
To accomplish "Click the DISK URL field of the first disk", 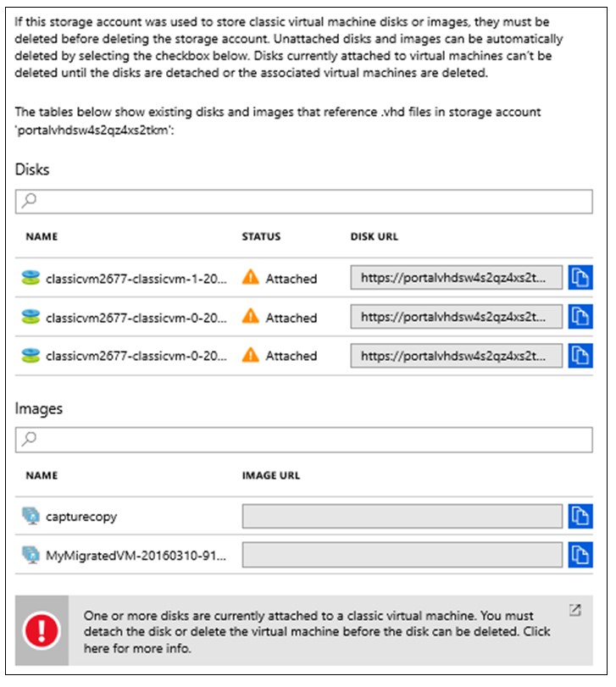I will (x=458, y=275).
